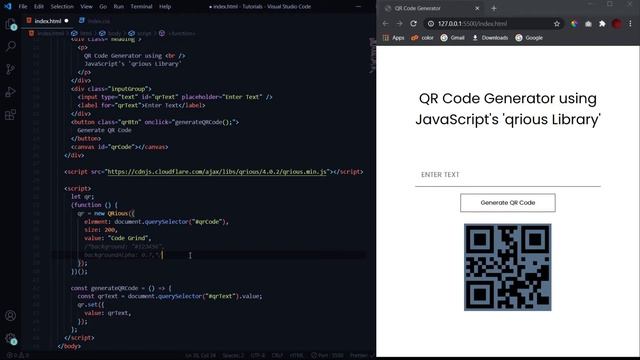The height and width of the screenshot is (360, 640).
Task: Open a new Chrome tab
Action: [493, 8]
